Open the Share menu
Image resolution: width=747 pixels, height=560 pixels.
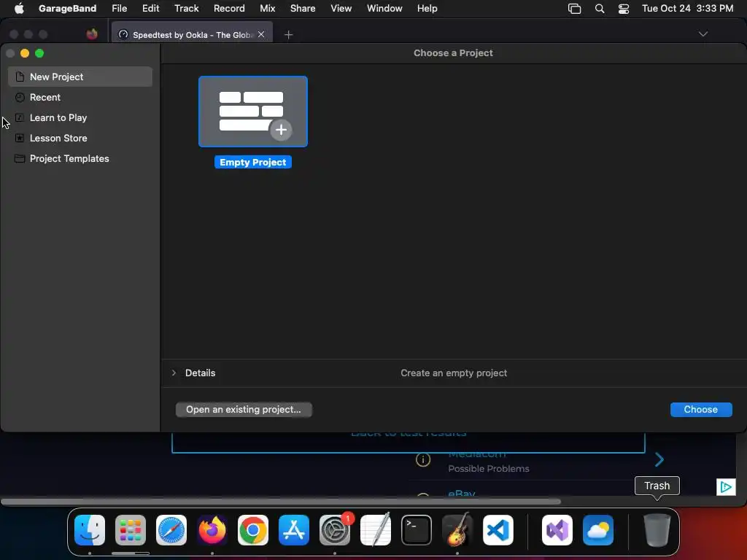[303, 8]
